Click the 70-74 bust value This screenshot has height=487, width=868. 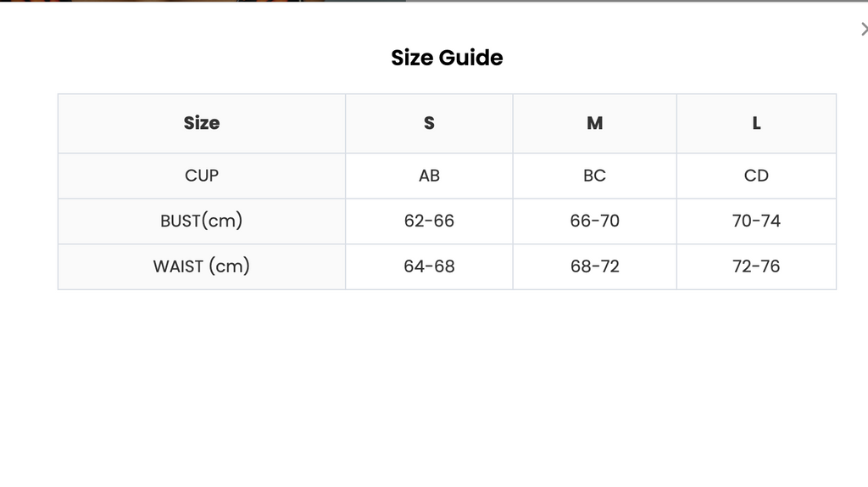756,221
